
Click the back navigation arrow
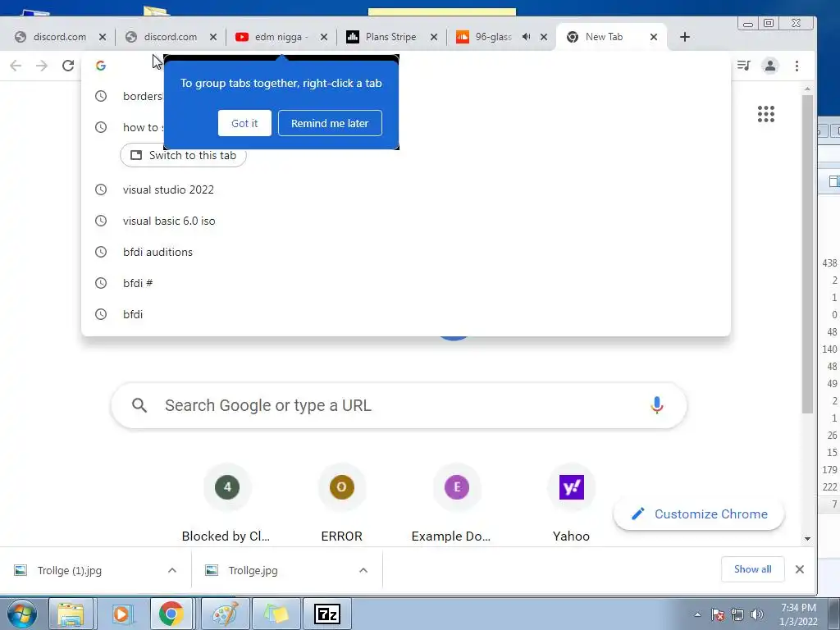tap(16, 66)
